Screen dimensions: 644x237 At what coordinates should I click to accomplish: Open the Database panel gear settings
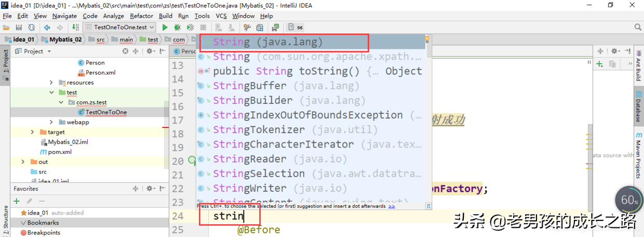pyautogui.click(x=615, y=51)
